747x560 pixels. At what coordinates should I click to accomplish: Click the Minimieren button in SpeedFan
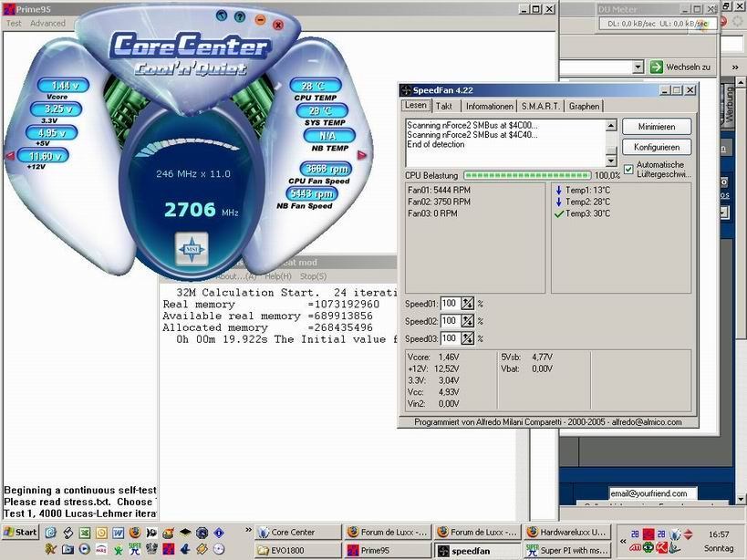pyautogui.click(x=657, y=127)
